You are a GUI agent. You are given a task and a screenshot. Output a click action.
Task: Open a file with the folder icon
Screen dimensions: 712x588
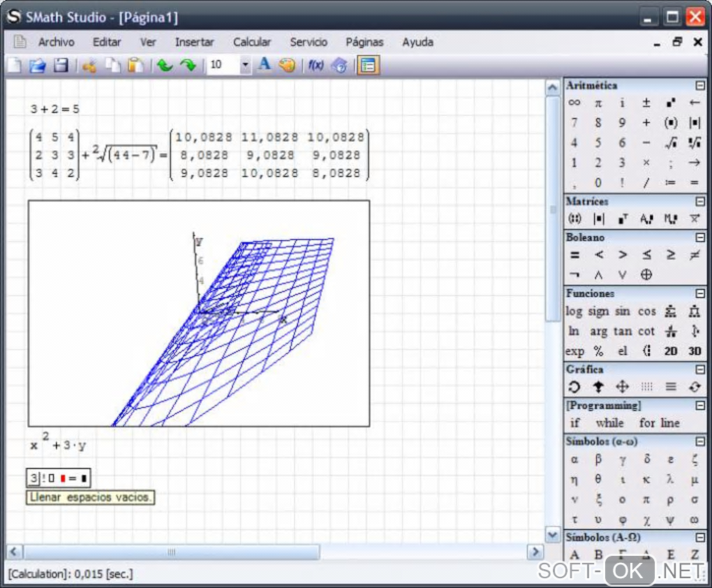point(37,66)
